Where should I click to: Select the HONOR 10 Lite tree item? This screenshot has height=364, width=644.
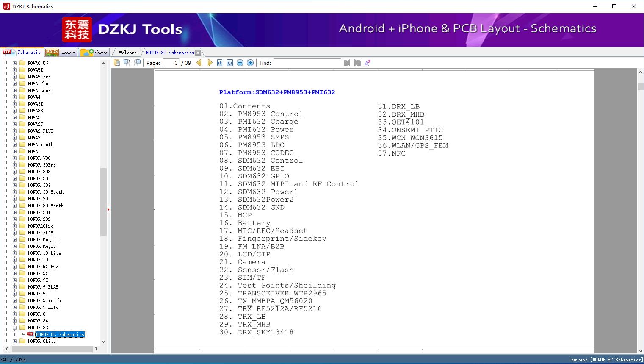(44, 253)
